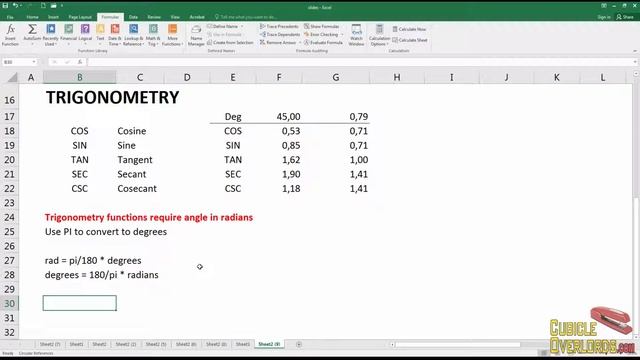This screenshot has height=360, width=640.
Task: Switch to the Review ribbon tab
Action: click(x=154, y=17)
